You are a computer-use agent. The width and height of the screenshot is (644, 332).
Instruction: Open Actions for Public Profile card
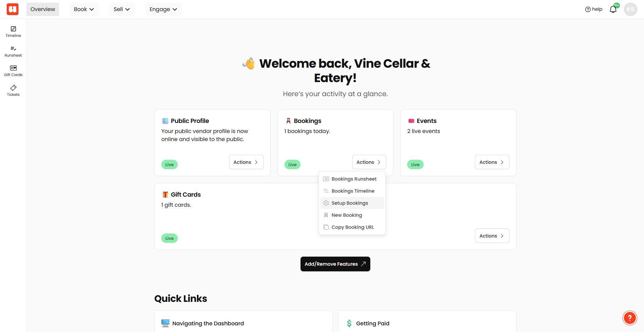coord(246,162)
